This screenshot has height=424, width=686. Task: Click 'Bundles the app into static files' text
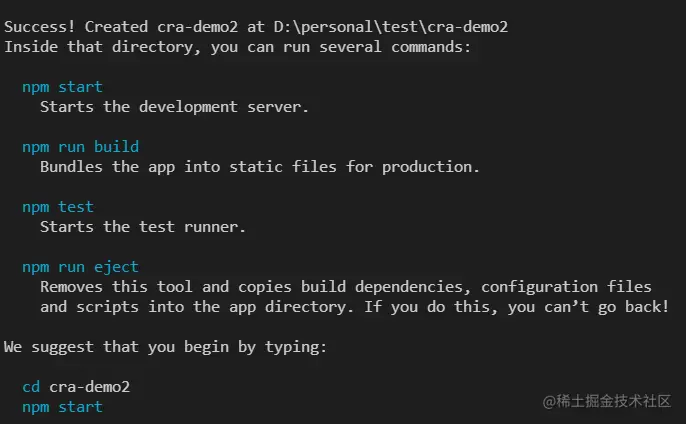188,167
